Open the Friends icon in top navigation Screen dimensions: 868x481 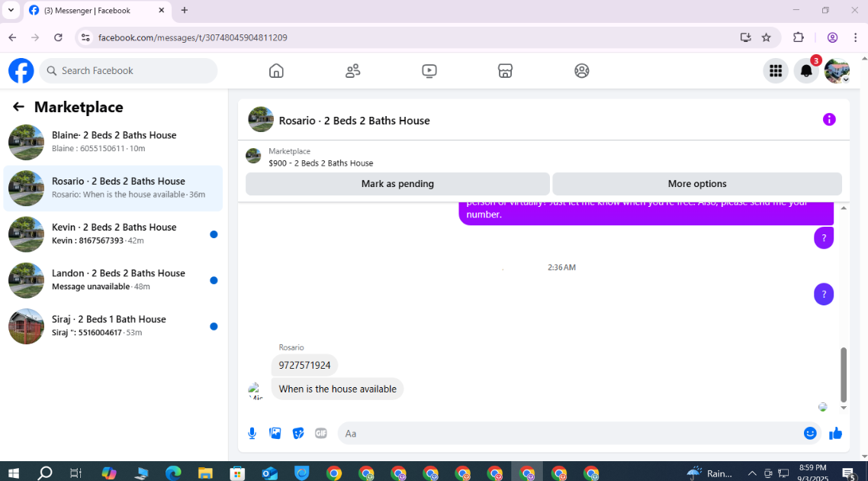[352, 71]
